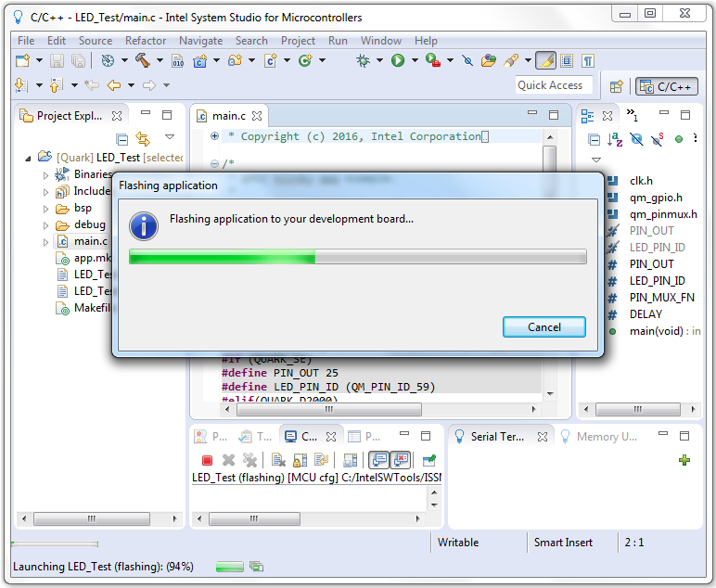Toggle Hide Static Members in Outline
716x588 pixels.
point(658,139)
